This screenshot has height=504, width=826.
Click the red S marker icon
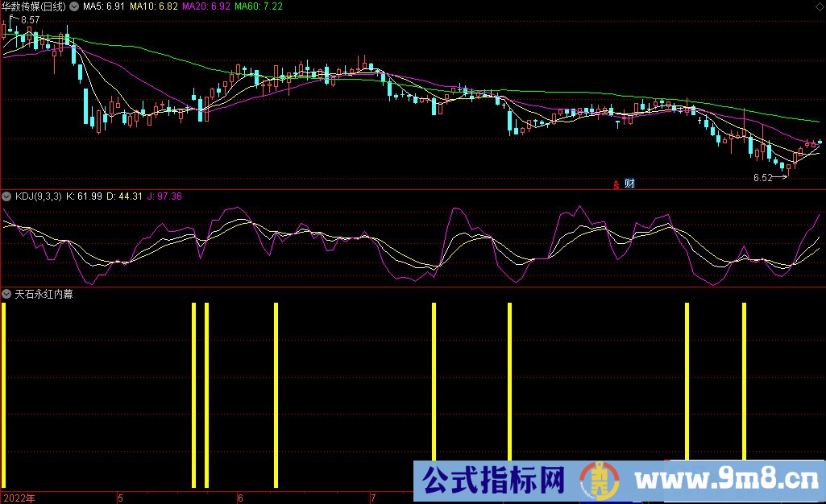(x=616, y=184)
